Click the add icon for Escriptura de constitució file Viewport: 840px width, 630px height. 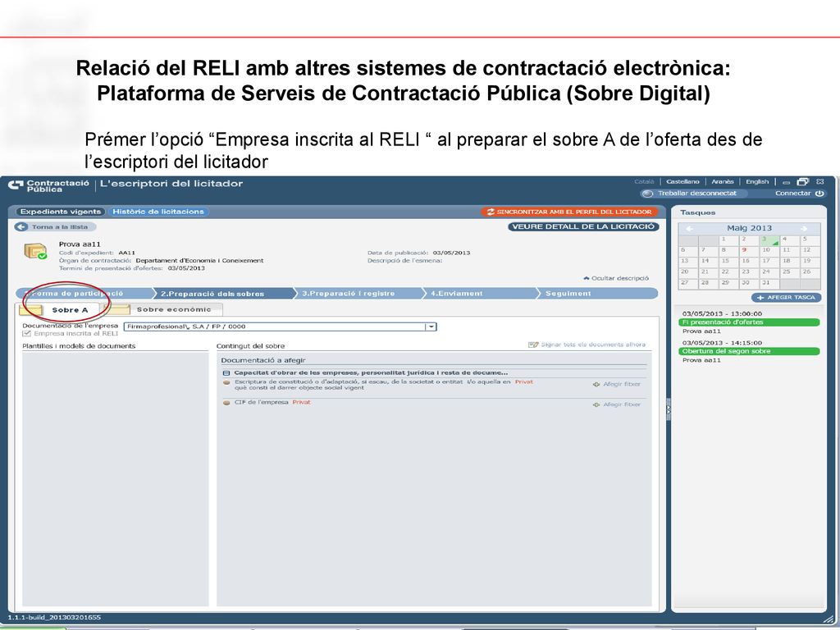click(x=596, y=385)
